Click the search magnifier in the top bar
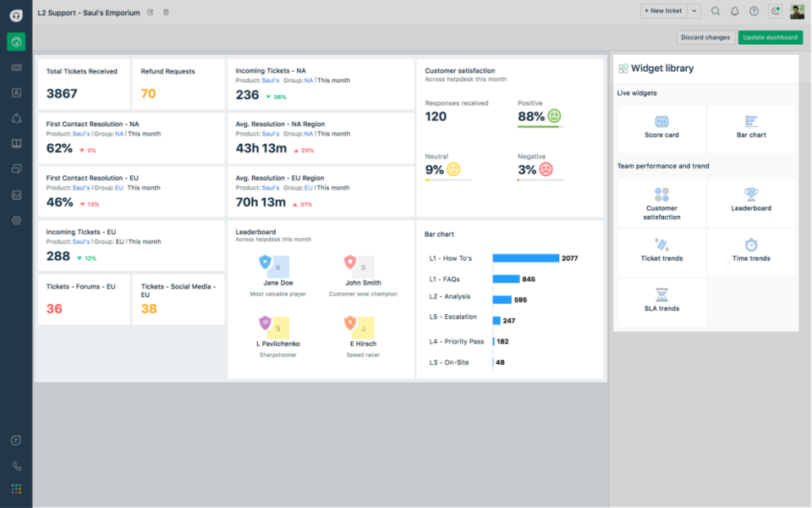Image resolution: width=812 pixels, height=508 pixels. coord(716,11)
